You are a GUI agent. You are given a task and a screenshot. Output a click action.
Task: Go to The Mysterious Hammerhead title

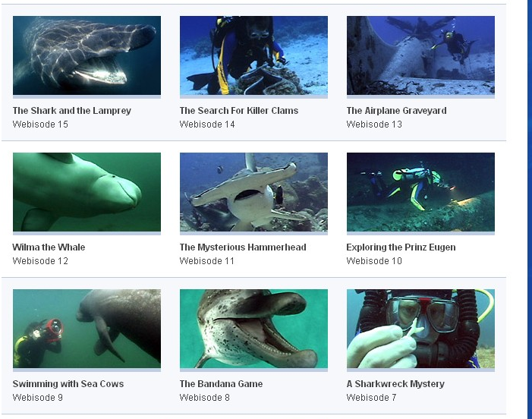tap(243, 247)
